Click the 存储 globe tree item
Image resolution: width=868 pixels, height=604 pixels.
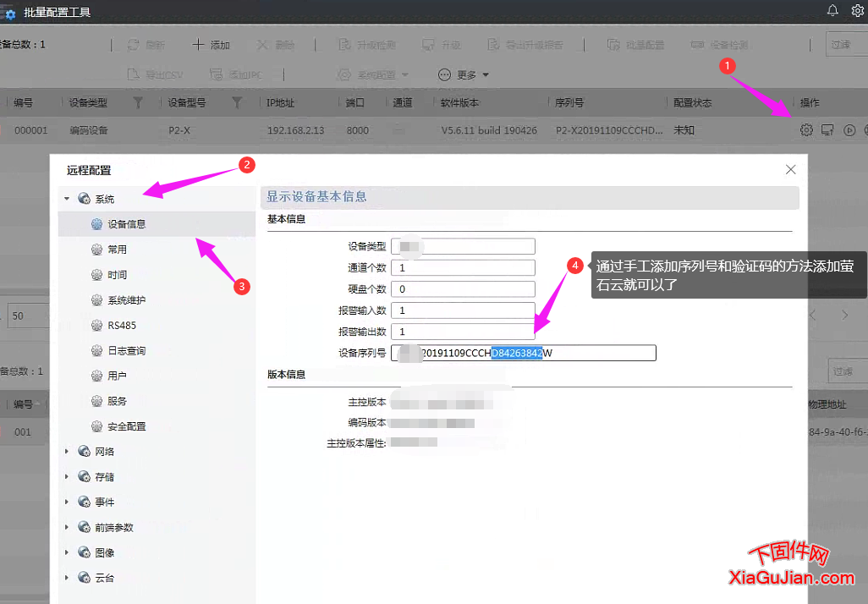tap(96, 476)
